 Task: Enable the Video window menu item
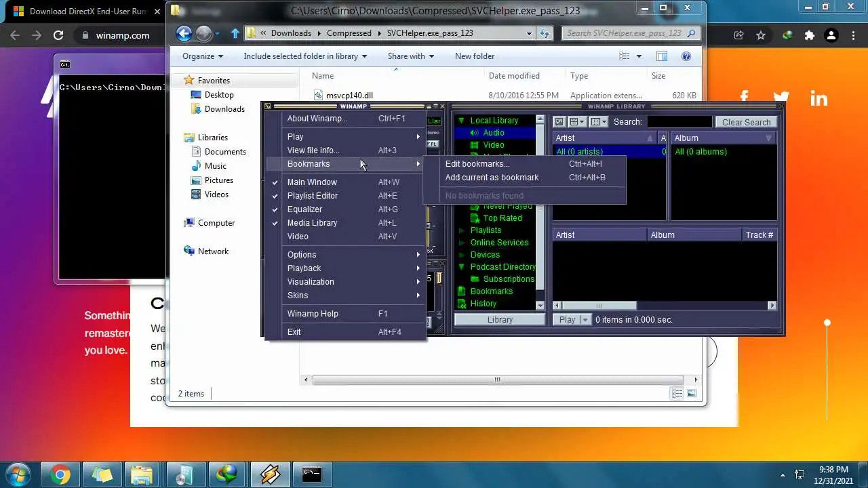[x=346, y=237]
